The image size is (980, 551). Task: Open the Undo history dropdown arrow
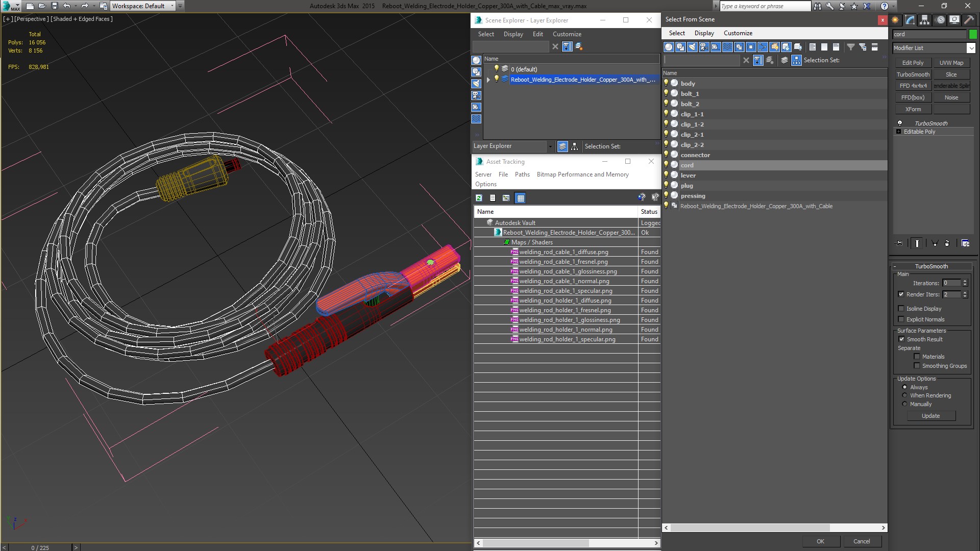point(75,6)
